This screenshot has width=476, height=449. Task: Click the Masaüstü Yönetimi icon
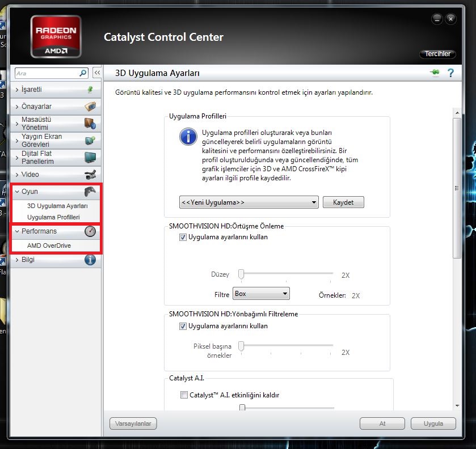[x=90, y=124]
